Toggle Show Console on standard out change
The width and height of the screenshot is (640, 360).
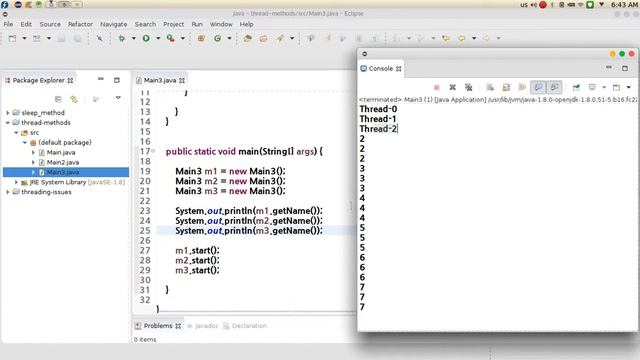[x=538, y=87]
